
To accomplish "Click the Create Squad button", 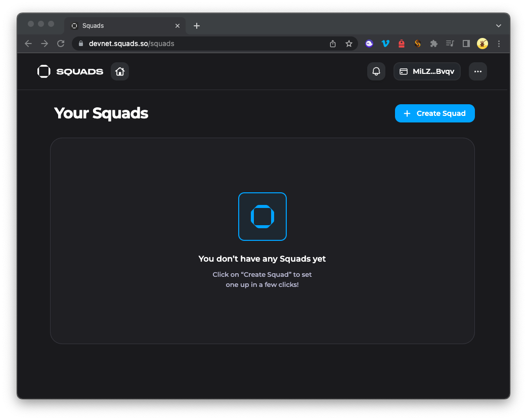I will pyautogui.click(x=435, y=113).
